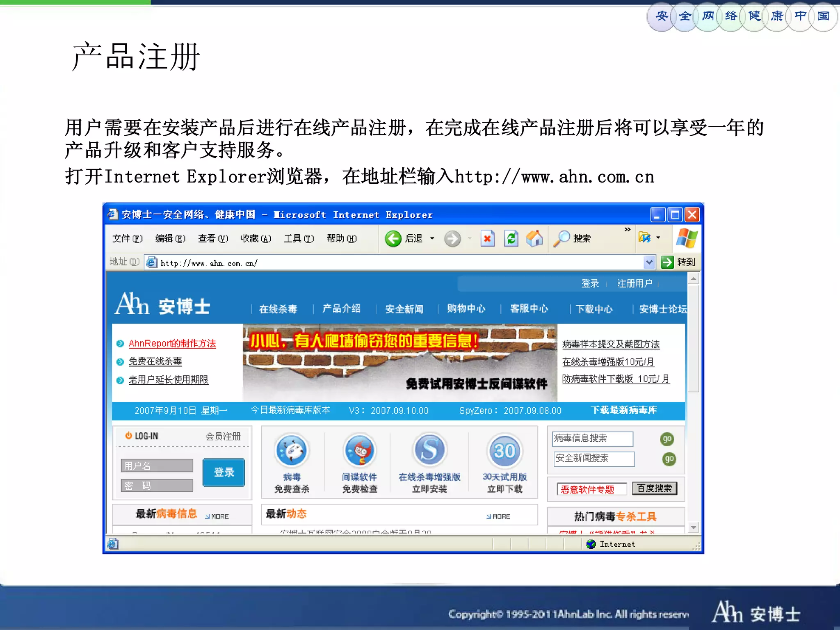Click the page icon in address bar

152,262
